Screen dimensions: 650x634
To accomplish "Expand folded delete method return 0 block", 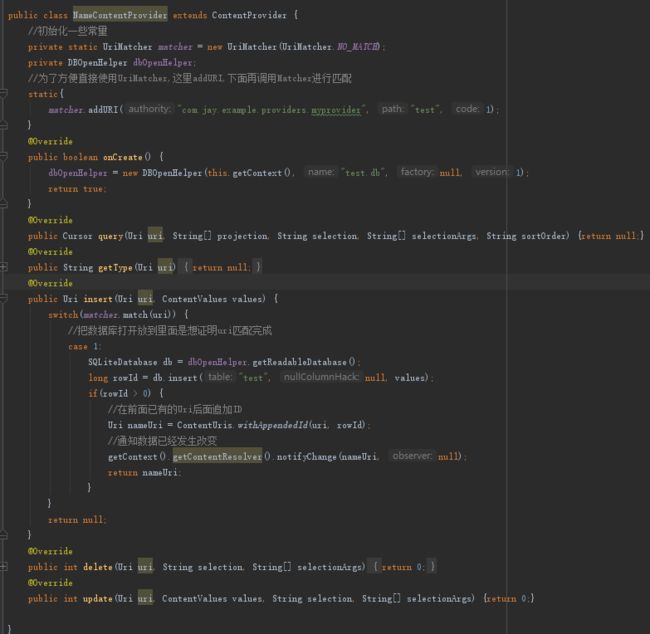I will click(x=403, y=567).
